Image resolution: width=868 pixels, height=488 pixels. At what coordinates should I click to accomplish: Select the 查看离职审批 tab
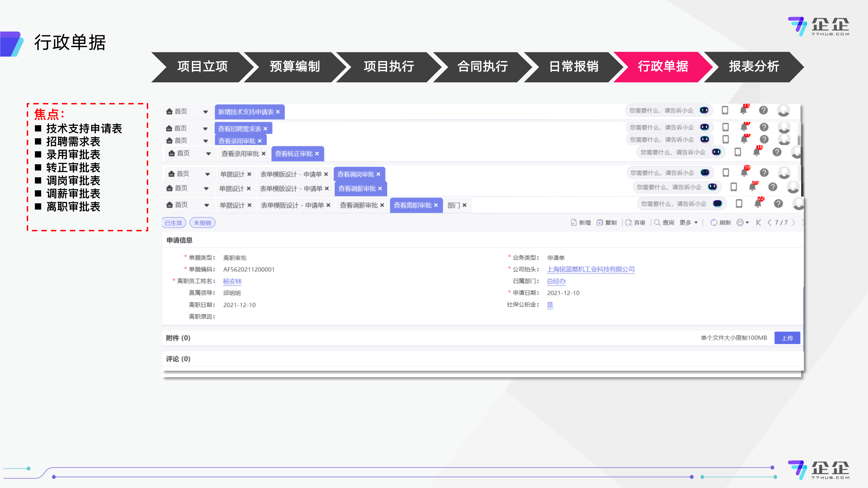[x=412, y=205]
